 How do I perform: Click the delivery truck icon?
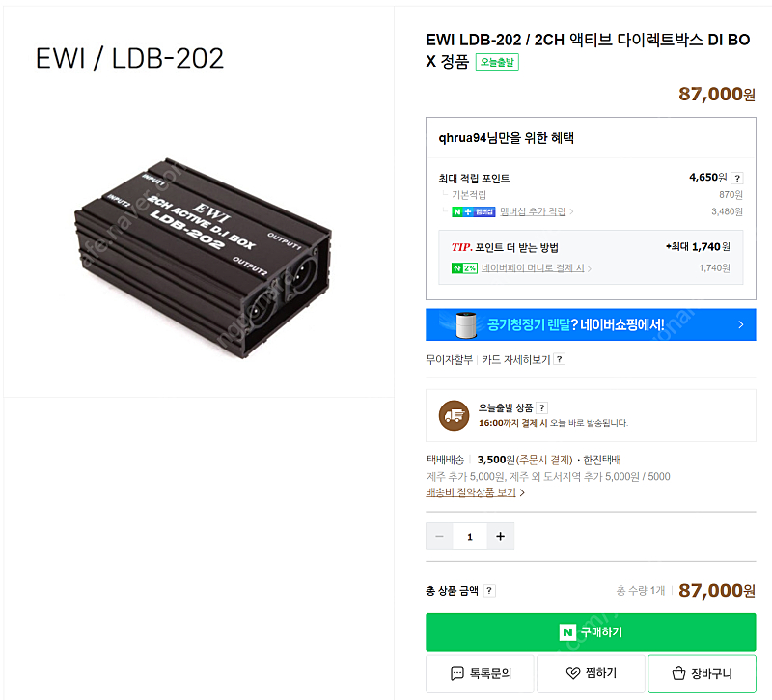[x=454, y=415]
